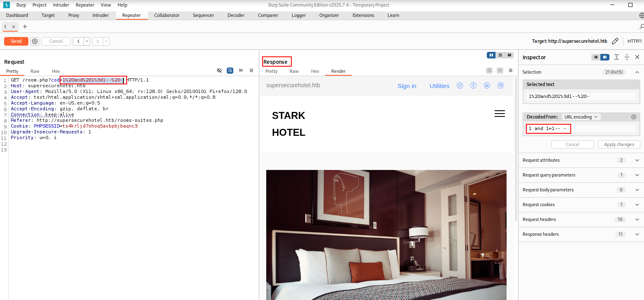The width and height of the screenshot is (644, 300).
Task: Click add-decoding plus icon in Inspector
Action: click(634, 117)
